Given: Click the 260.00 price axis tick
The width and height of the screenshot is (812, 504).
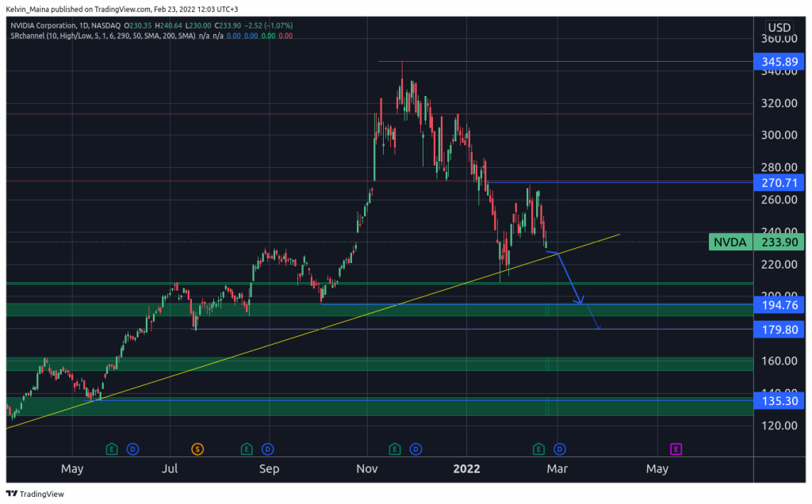Looking at the screenshot, I should (x=779, y=199).
